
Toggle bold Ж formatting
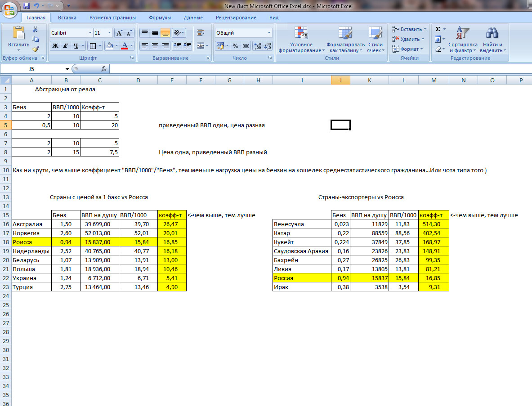(x=55, y=46)
